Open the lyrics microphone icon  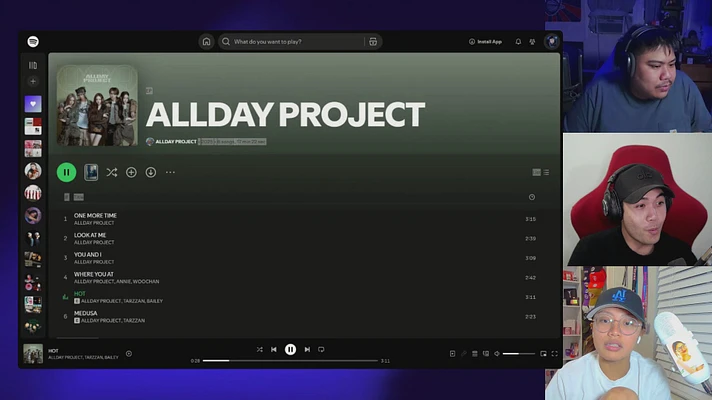pyautogui.click(x=464, y=354)
